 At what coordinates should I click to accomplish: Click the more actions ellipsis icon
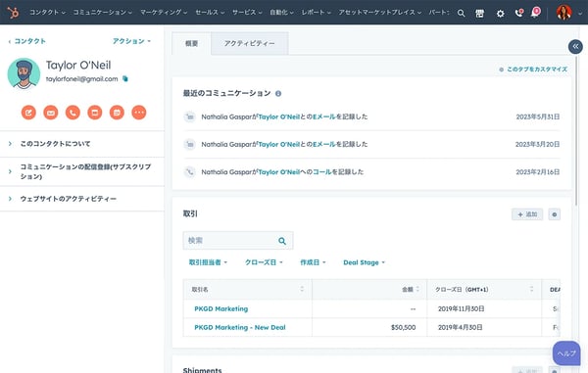pos(139,113)
